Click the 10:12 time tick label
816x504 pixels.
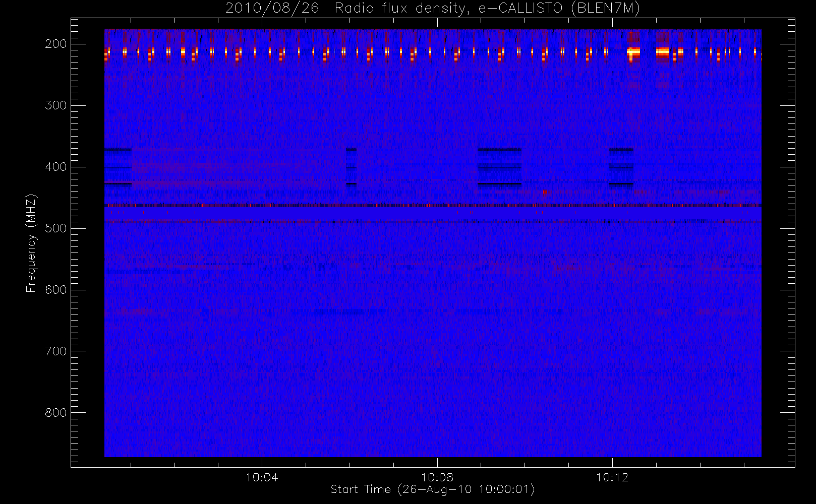[x=612, y=477]
